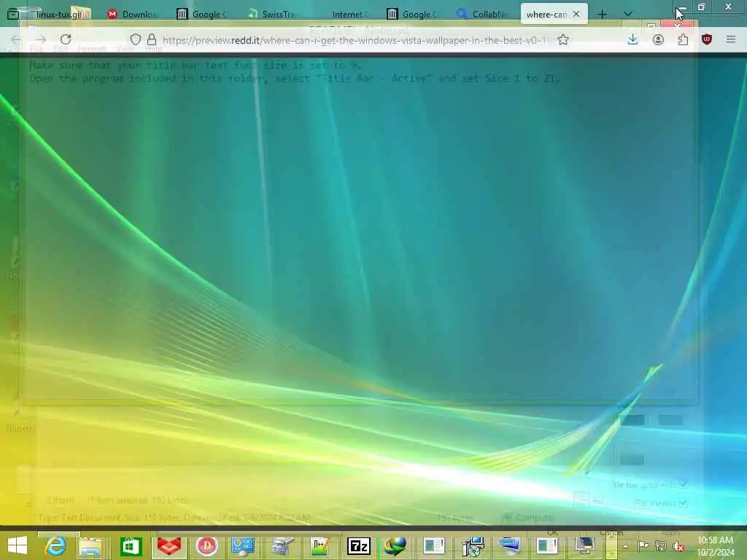747x560 pixels.
Task: Open the window app right of keyboard icon
Action: point(546,545)
